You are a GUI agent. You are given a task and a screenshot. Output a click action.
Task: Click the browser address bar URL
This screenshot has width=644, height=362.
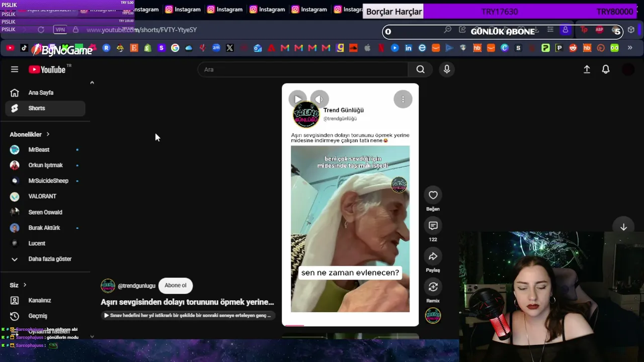pyautogui.click(x=141, y=30)
